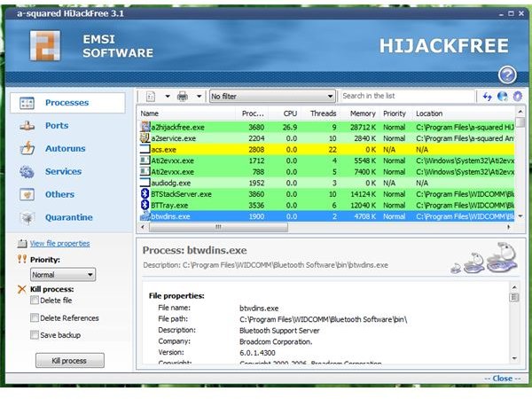Click the process list horizontal scrollbar thumb
Screen dimensions: 532x399
(218, 227)
